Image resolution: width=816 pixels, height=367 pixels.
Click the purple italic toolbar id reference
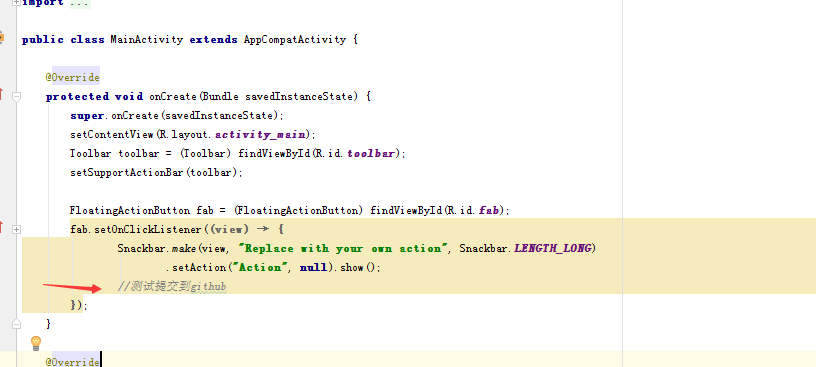[x=371, y=154]
